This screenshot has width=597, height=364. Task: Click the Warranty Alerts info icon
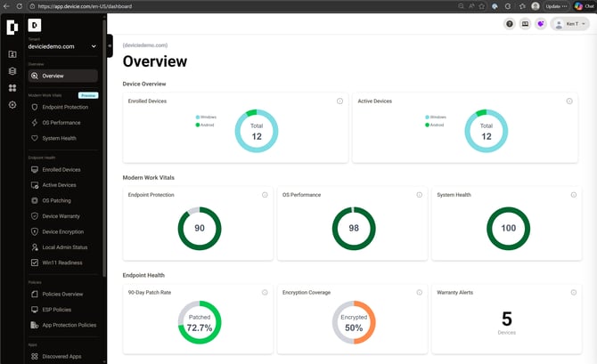[x=574, y=293]
